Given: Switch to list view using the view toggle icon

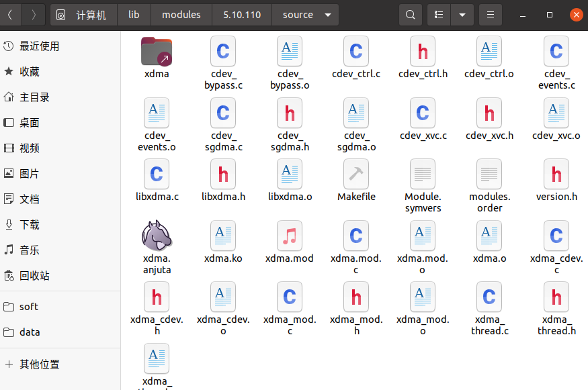Looking at the screenshot, I should (439, 15).
